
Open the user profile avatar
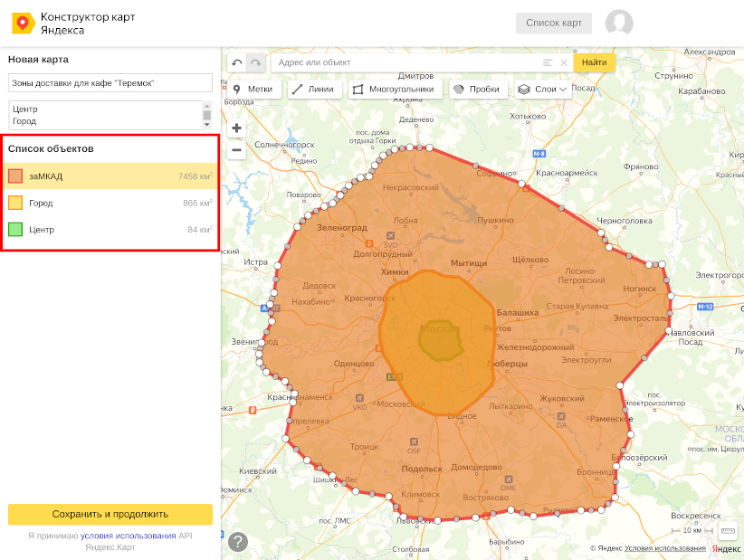pos(619,23)
